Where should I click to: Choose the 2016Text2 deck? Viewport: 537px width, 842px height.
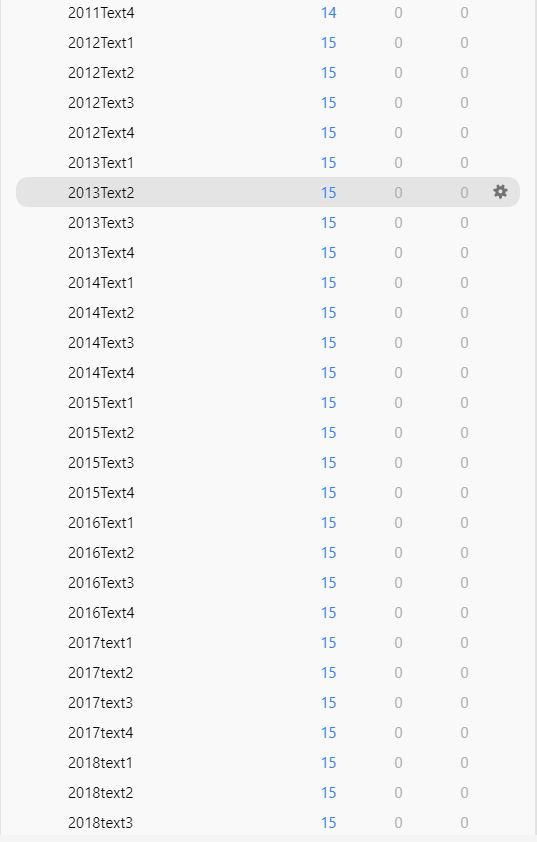click(101, 553)
